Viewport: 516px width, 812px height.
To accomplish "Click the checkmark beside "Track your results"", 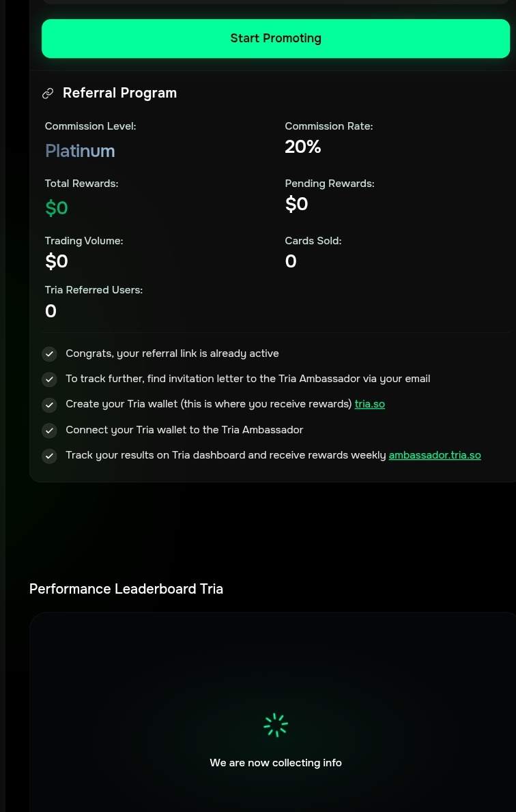I will pos(49,456).
